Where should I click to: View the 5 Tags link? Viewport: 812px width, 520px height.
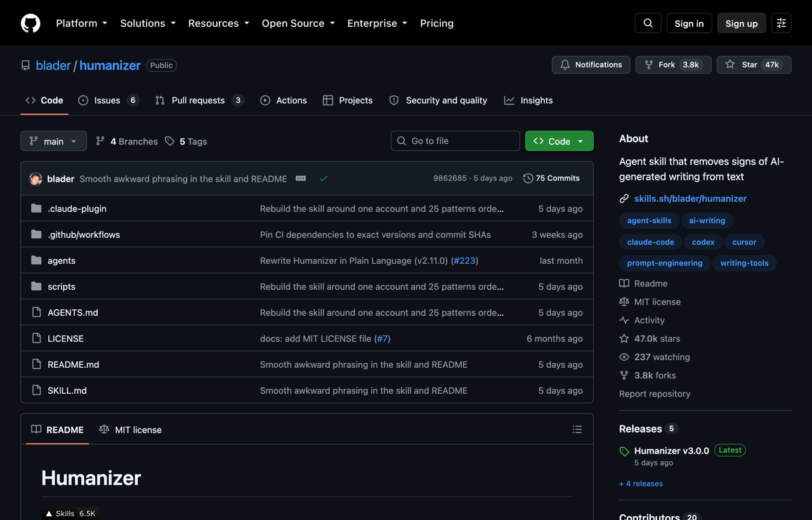[x=186, y=141]
